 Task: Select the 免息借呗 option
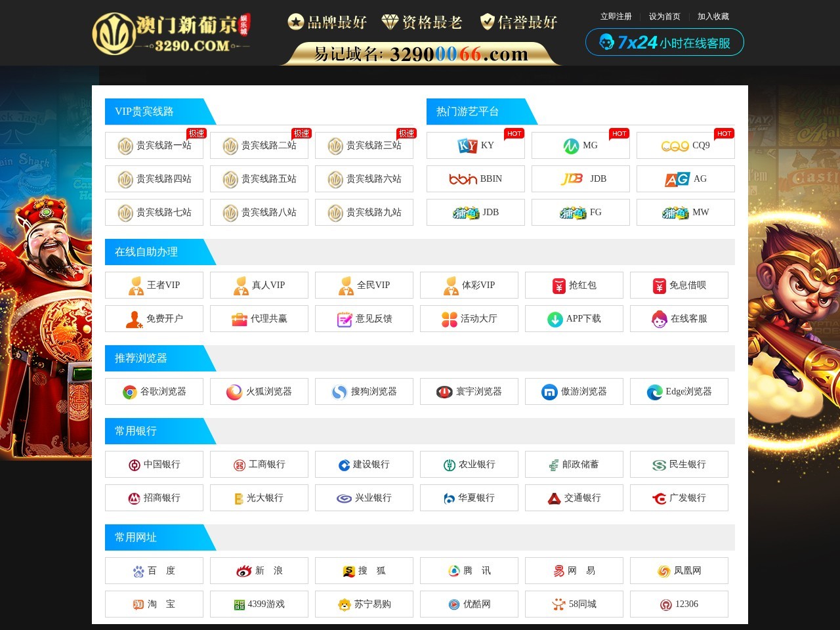coord(679,285)
